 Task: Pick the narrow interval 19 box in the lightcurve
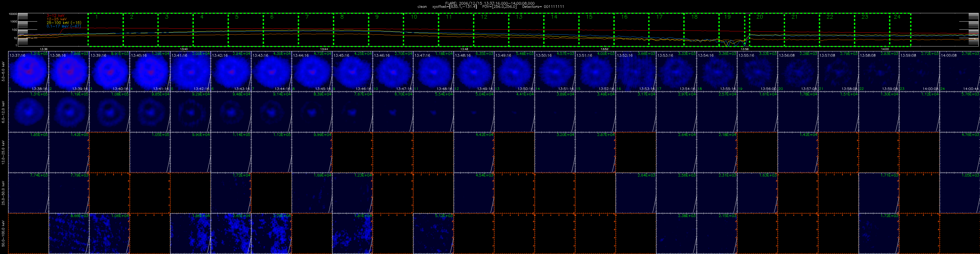tap(732, 30)
